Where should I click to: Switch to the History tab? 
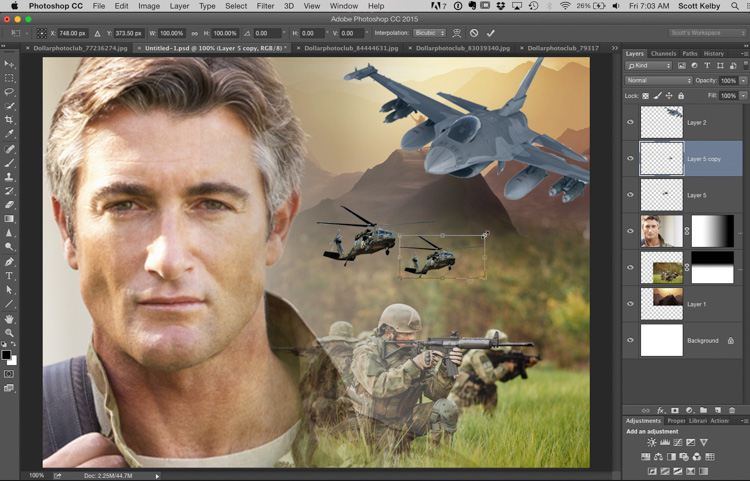714,54
